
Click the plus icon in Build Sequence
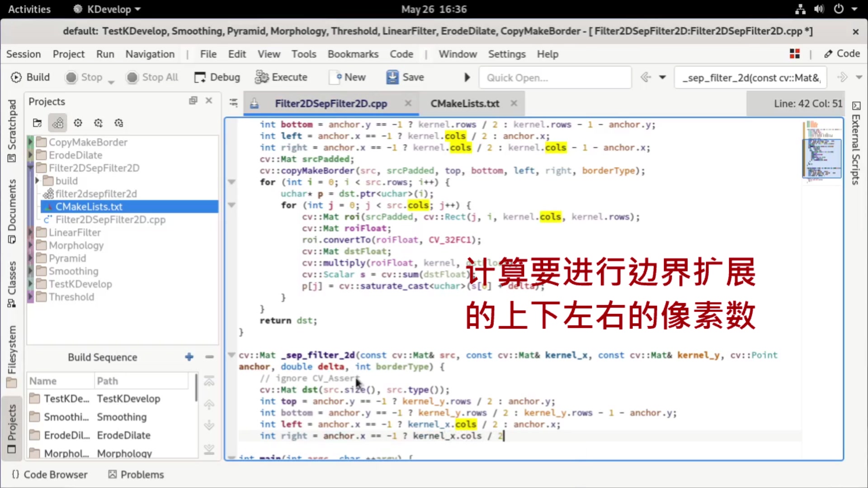(x=189, y=357)
